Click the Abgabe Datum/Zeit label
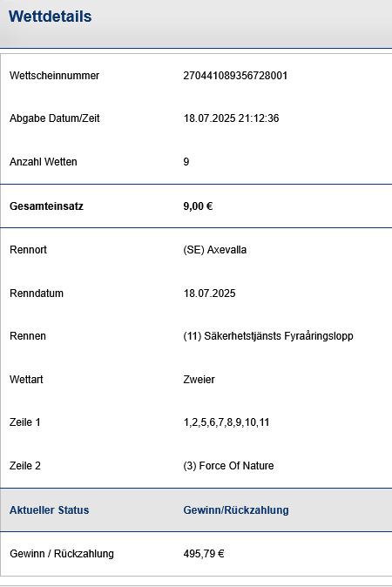This screenshot has width=392, height=587. 55,118
